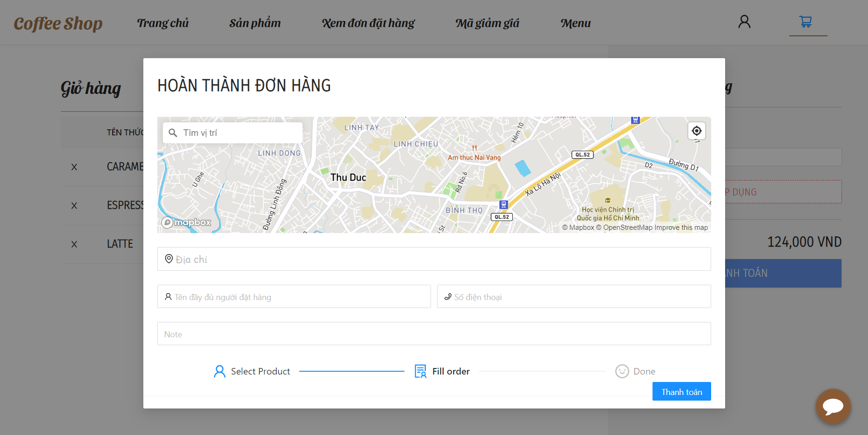Image resolution: width=868 pixels, height=435 pixels.
Task: Remove the ESPRESSO item with X
Action: tap(74, 206)
